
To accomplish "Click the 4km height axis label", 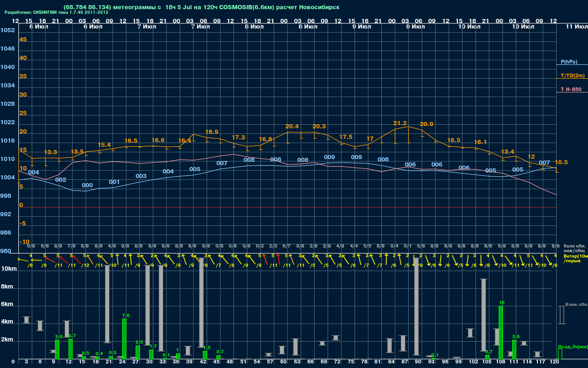I will [x=6, y=322].
